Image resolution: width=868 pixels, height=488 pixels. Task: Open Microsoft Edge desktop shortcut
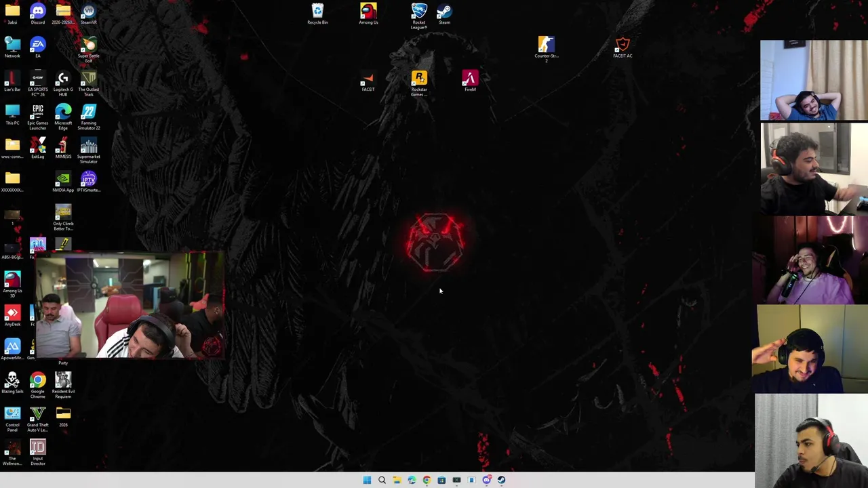pos(63,116)
